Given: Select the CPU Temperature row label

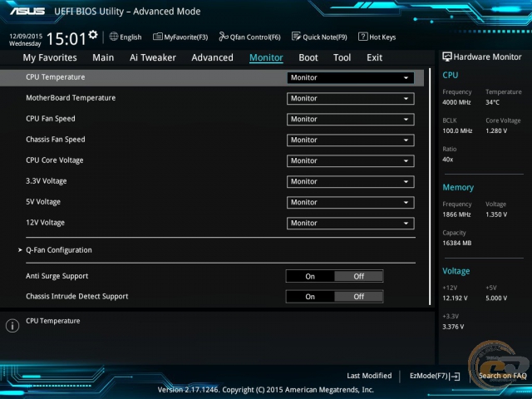Looking at the screenshot, I should 56,77.
